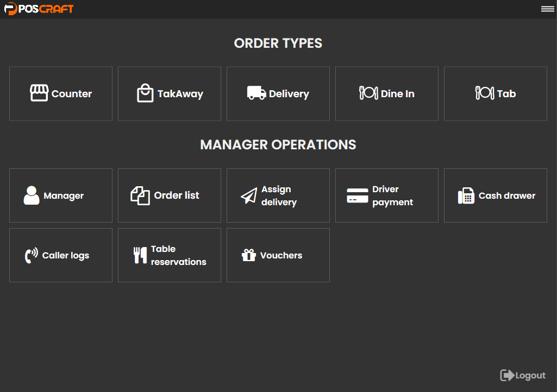Open the Table reservations tile
This screenshot has width=557, height=392.
[x=170, y=255]
